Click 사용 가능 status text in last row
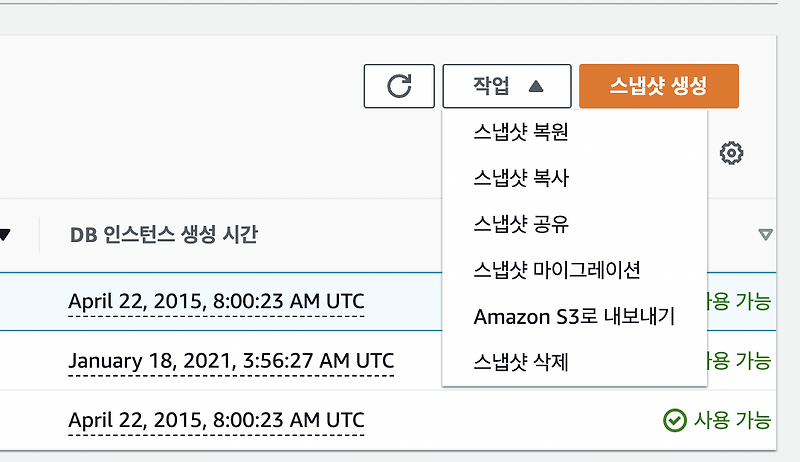The width and height of the screenshot is (800, 462). pyautogui.click(x=732, y=421)
